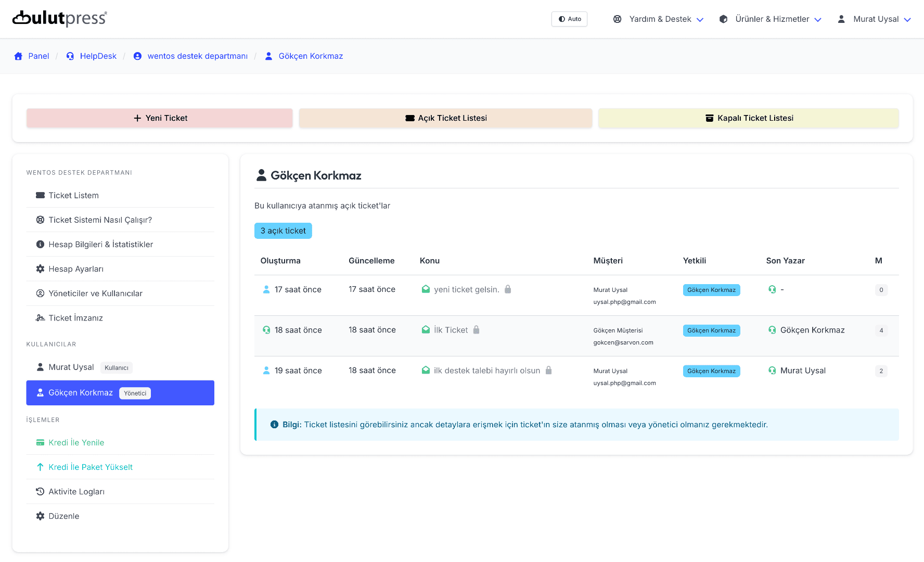Screen dimensions: 924x562
Task: Click the lock icon next to yeni ticket gelsin
Action: tap(508, 289)
